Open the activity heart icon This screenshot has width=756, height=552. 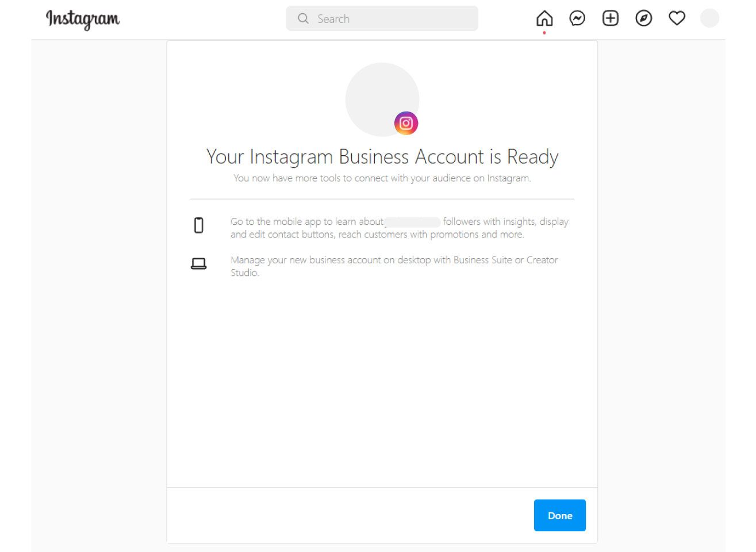[677, 18]
